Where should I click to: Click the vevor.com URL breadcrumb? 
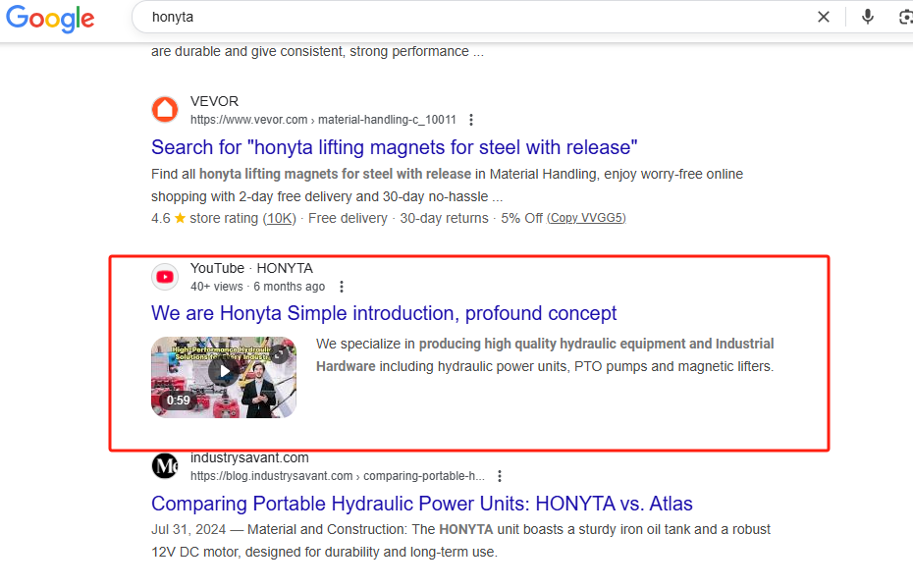pyautogui.click(x=323, y=120)
